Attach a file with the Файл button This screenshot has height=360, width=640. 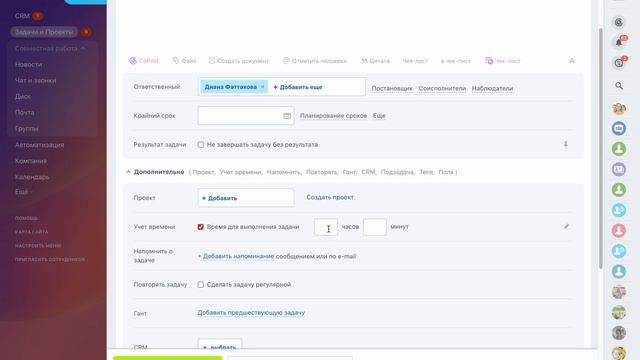[184, 61]
